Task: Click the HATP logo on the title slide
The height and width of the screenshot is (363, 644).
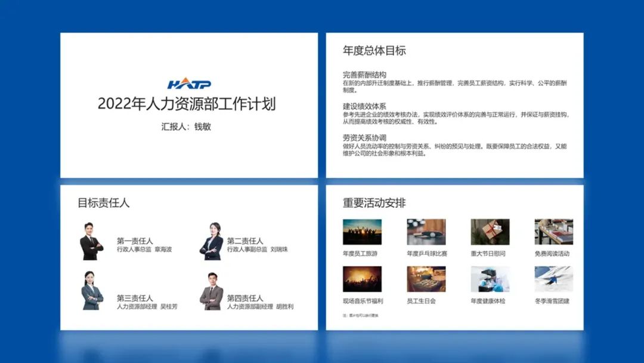Action: pyautogui.click(x=189, y=84)
